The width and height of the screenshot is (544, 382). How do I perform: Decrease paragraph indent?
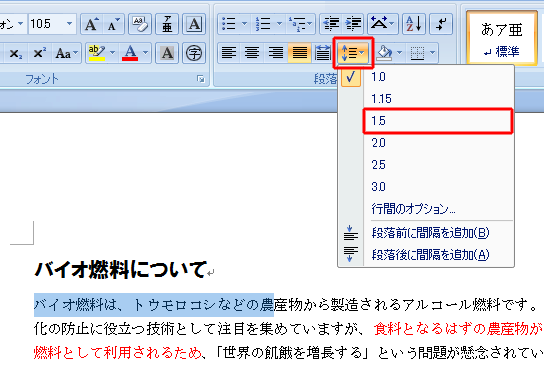point(331,24)
